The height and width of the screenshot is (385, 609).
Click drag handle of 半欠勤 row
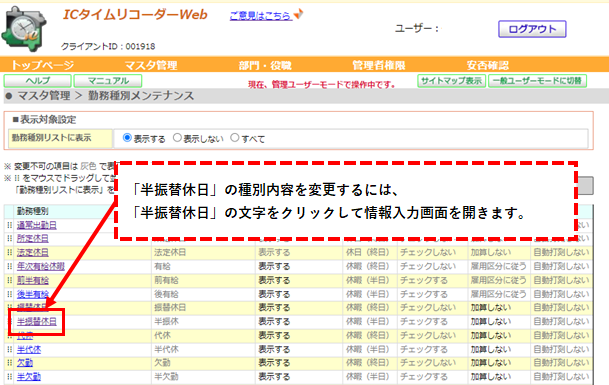click(9, 376)
